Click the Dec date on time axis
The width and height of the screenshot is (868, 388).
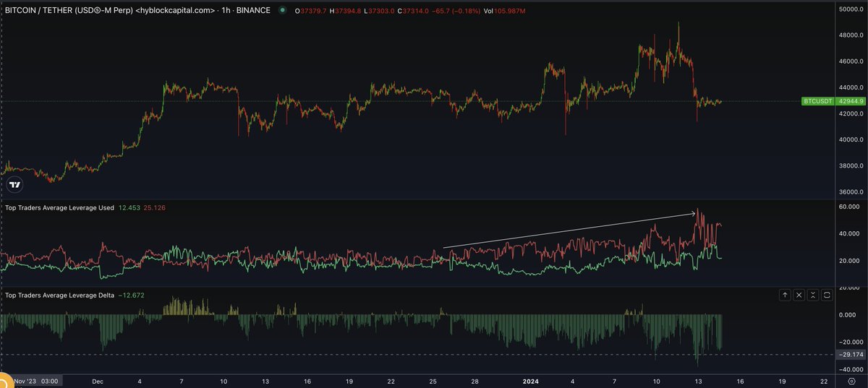click(97, 380)
